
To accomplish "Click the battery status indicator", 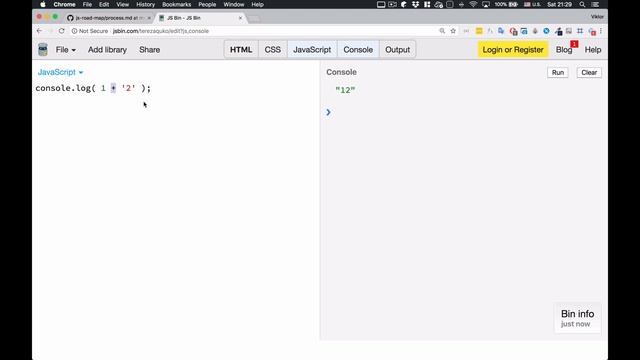I will coord(506,4).
